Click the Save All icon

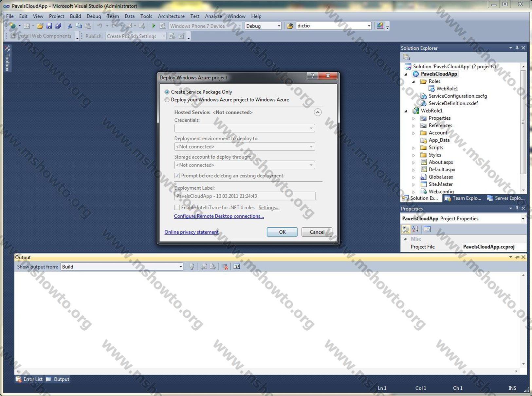[58, 26]
